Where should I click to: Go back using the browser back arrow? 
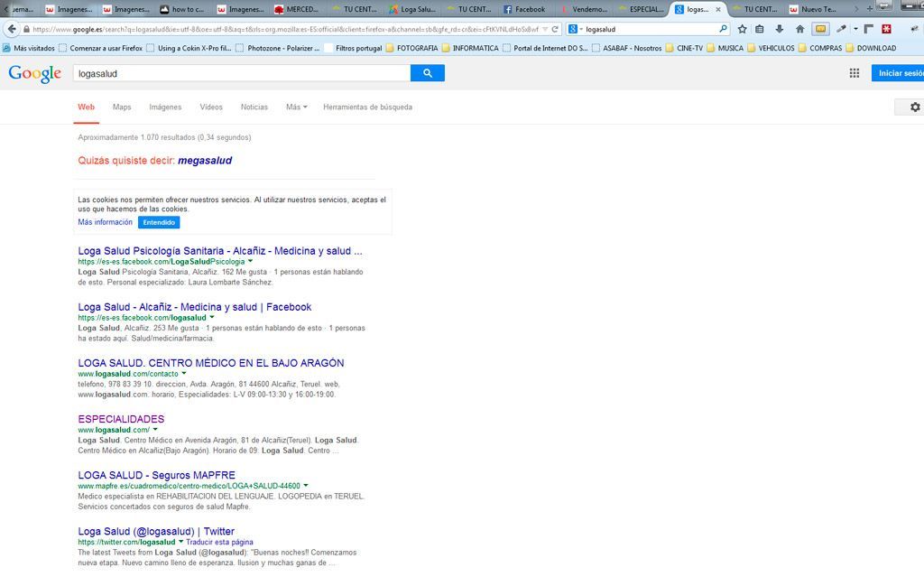coord(12,29)
